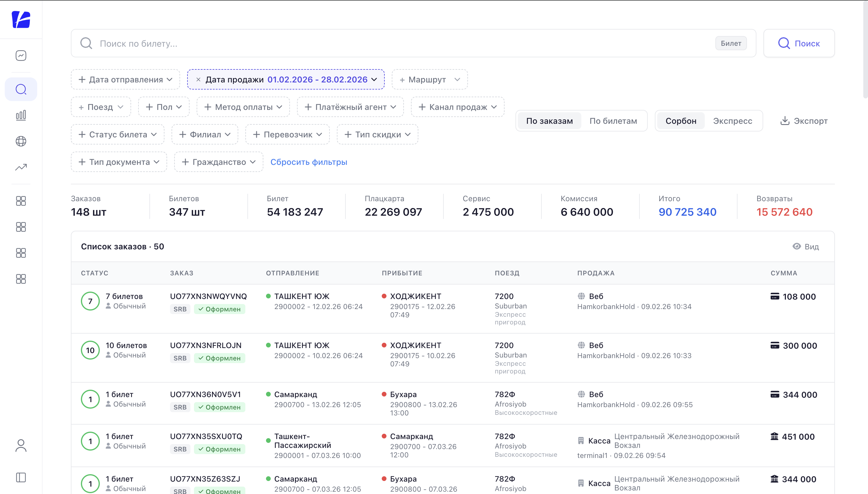Click the СТАТУС column header
The height and width of the screenshot is (494, 868).
pyautogui.click(x=94, y=273)
